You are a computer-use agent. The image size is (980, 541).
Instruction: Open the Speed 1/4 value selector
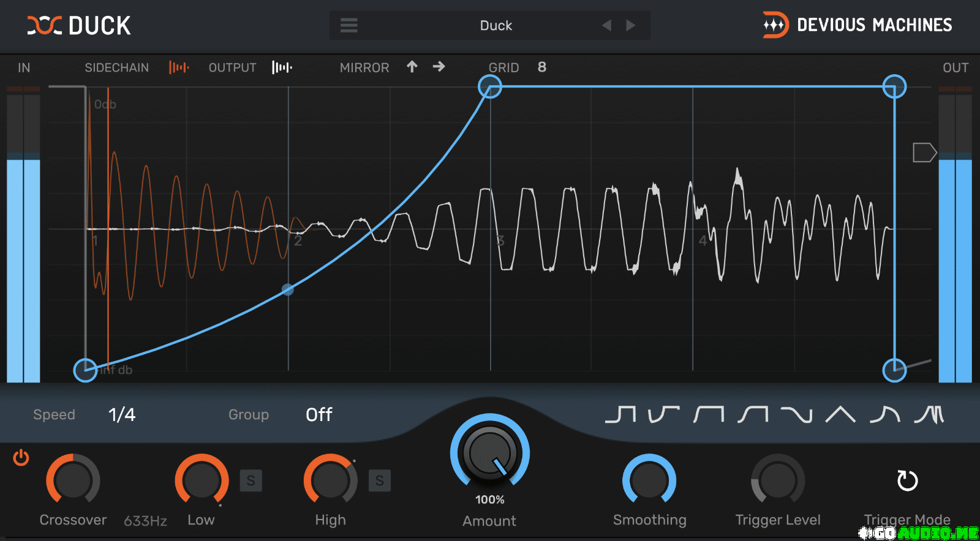pos(122,415)
